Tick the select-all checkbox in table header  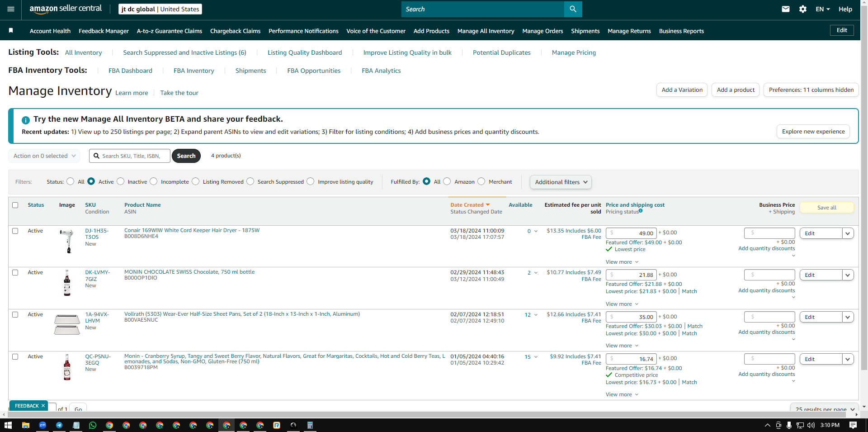click(15, 205)
